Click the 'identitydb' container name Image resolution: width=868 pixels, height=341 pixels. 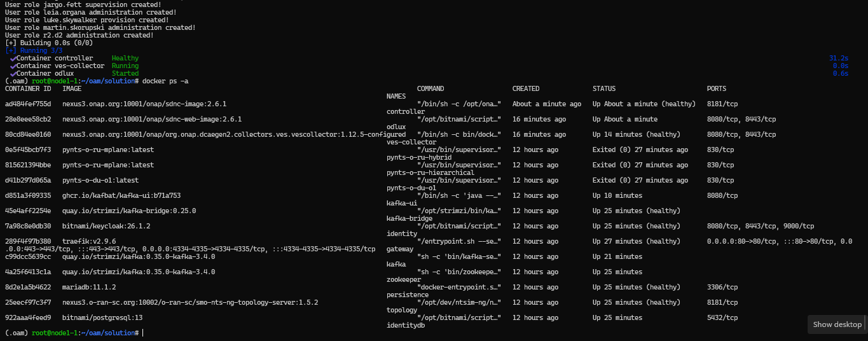(406, 326)
